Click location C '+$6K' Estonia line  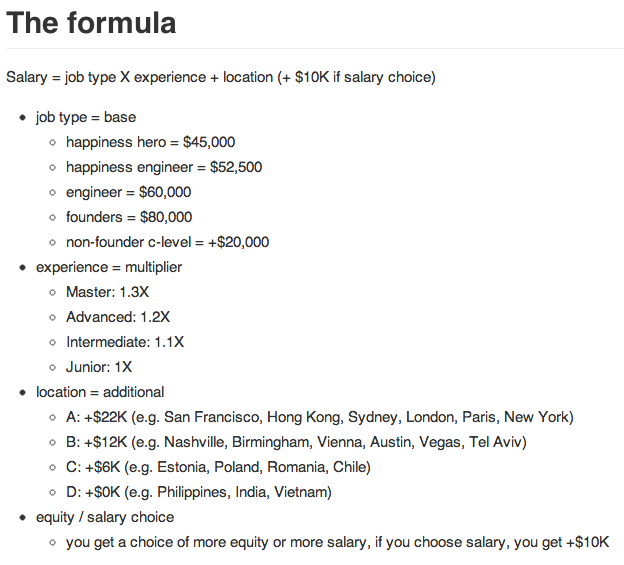click(x=218, y=468)
